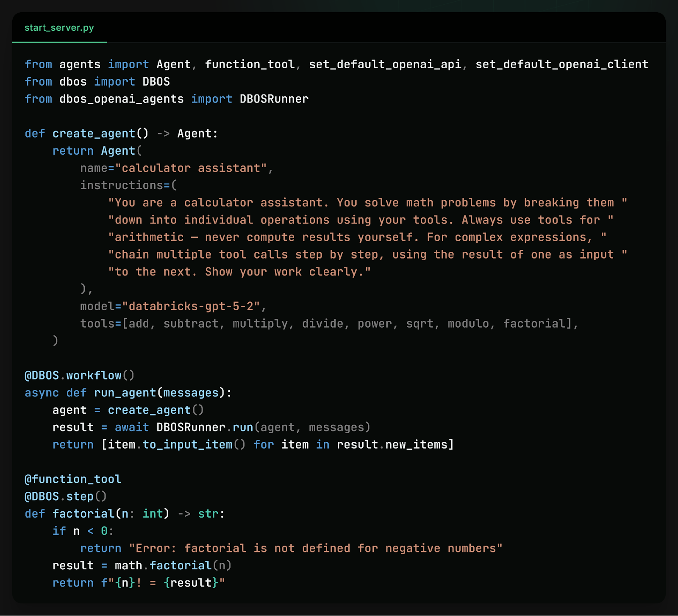The width and height of the screenshot is (678, 616).
Task: Click the math.factorial call
Action: pyautogui.click(x=163, y=565)
